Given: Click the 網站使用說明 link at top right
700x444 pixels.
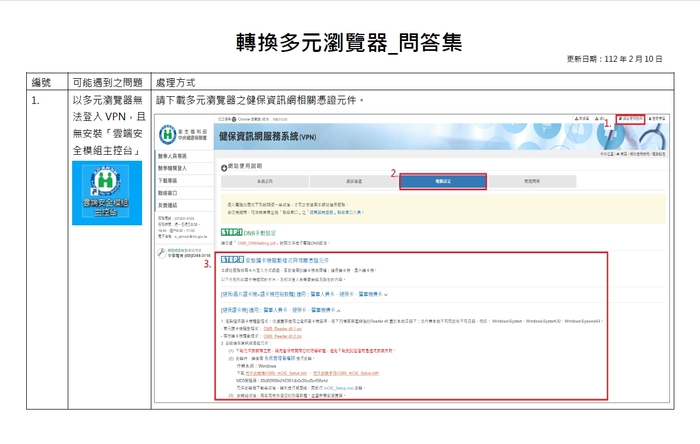Looking at the screenshot, I should click(630, 119).
